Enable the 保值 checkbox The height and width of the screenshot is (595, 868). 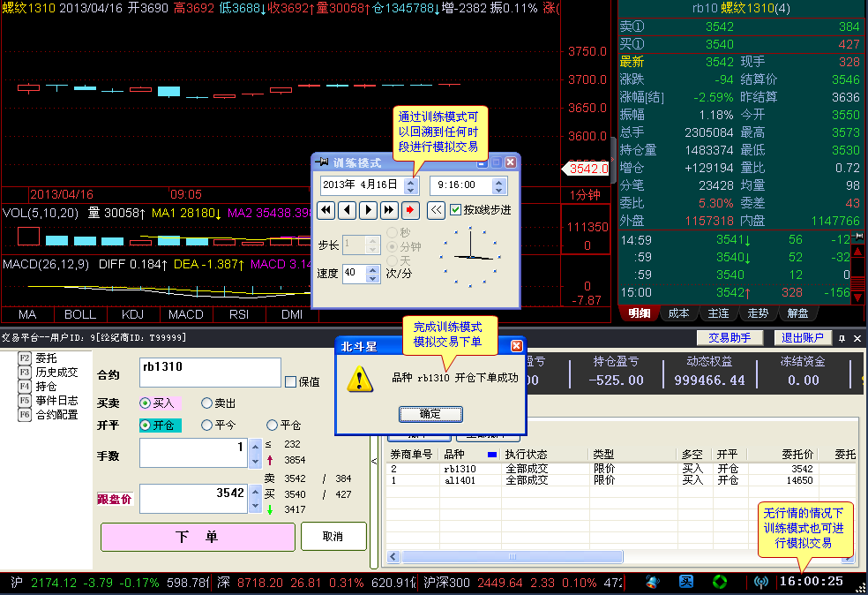point(291,381)
